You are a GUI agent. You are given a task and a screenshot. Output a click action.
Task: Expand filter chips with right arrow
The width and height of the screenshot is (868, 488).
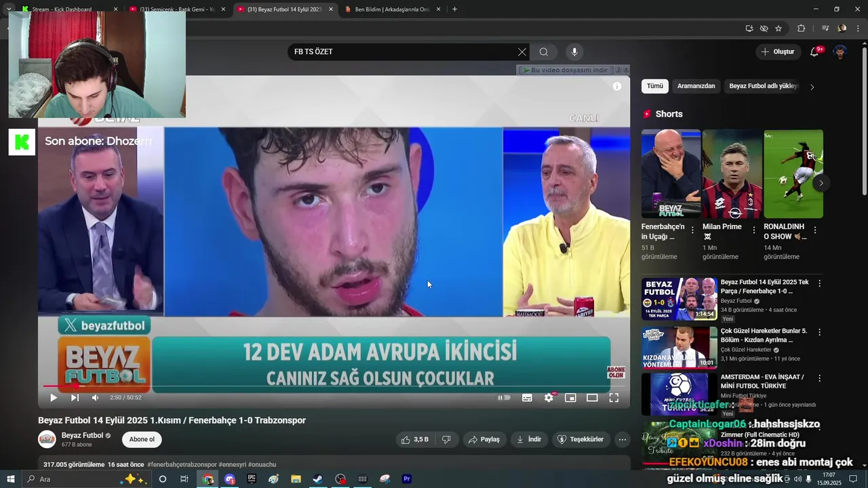pyautogui.click(x=812, y=87)
